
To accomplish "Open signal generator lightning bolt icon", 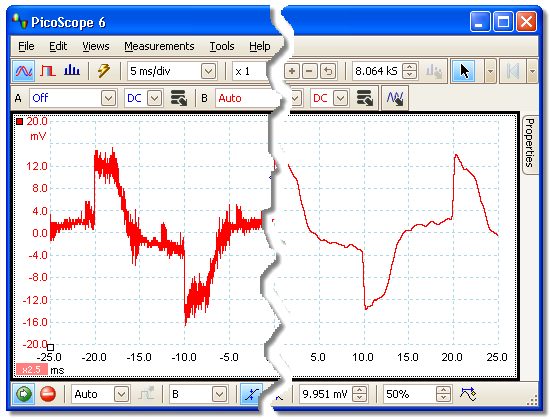I will (x=104, y=71).
